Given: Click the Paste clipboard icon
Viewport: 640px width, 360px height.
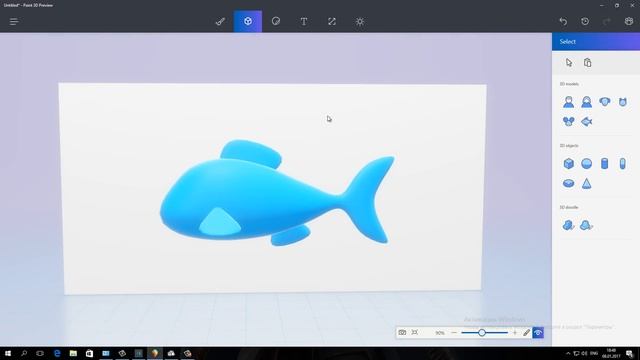Looking at the screenshot, I should (x=587, y=62).
